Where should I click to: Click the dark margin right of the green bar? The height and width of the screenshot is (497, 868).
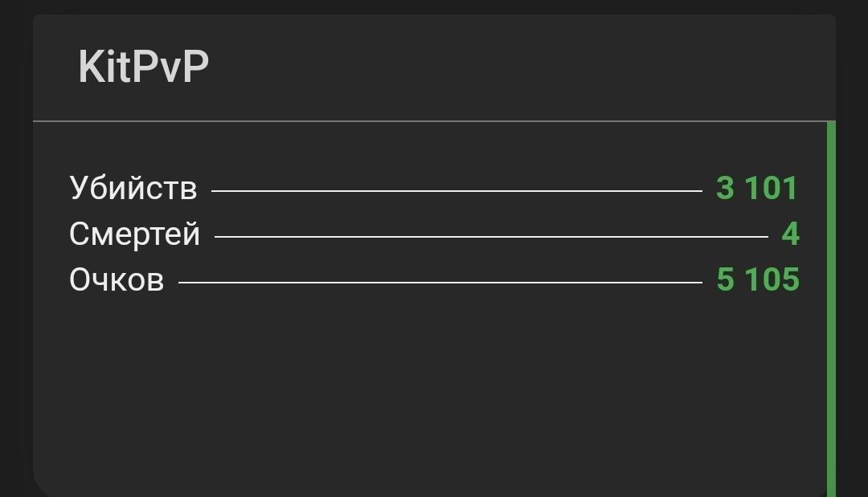click(x=853, y=305)
